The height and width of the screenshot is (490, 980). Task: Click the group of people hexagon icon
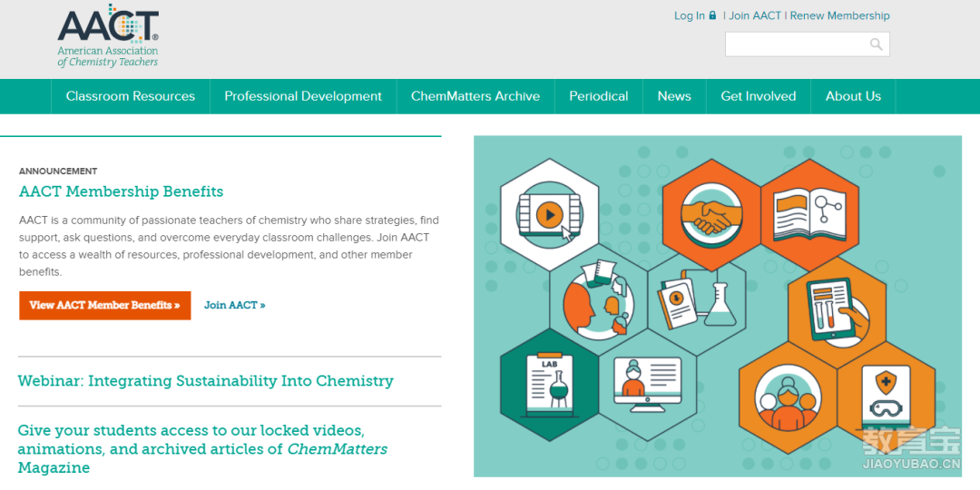(788, 397)
